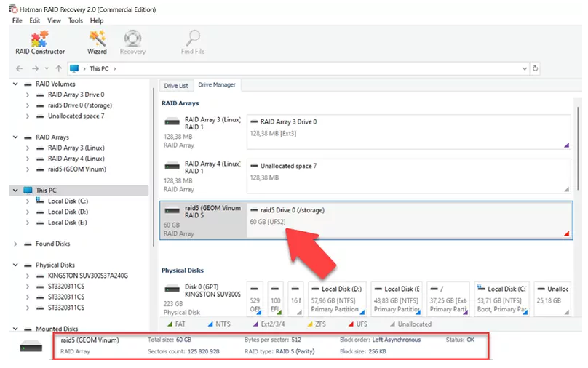Click RAID Array 4 (Linux) drive icon
Viewport: 588px width, 368px height.
[172, 166]
